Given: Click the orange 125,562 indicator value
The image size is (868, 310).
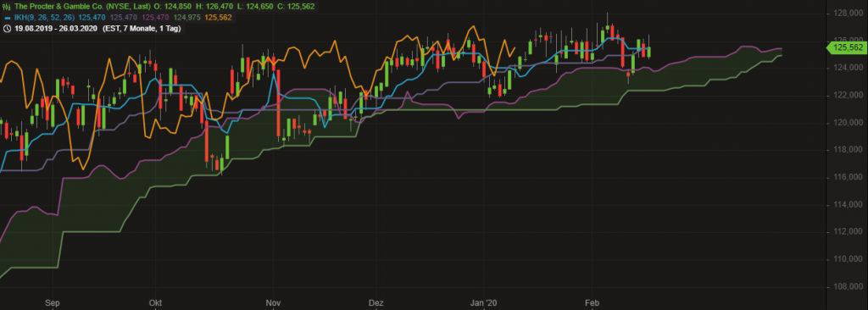Looking at the screenshot, I should coord(218,18).
